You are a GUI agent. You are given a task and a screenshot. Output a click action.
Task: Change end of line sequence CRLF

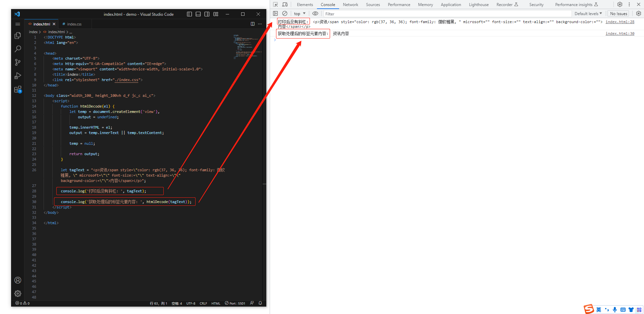(203, 303)
